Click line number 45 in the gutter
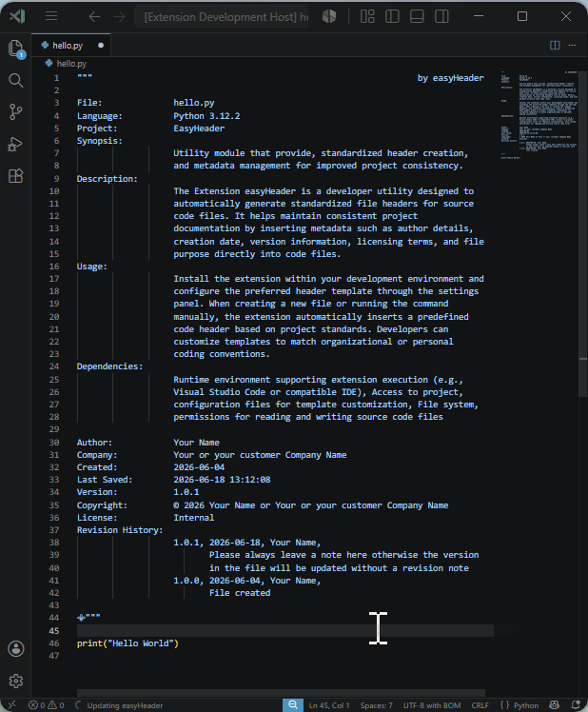 tap(54, 631)
